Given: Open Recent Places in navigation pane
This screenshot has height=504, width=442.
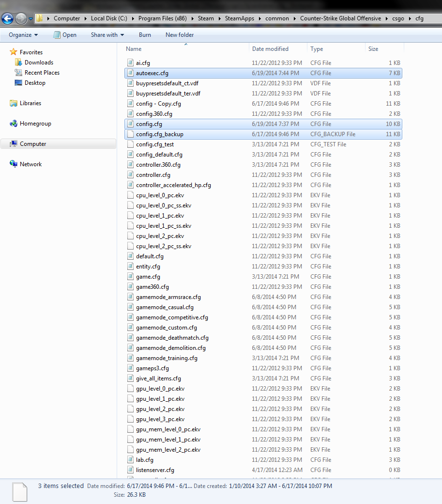Looking at the screenshot, I should tap(42, 73).
